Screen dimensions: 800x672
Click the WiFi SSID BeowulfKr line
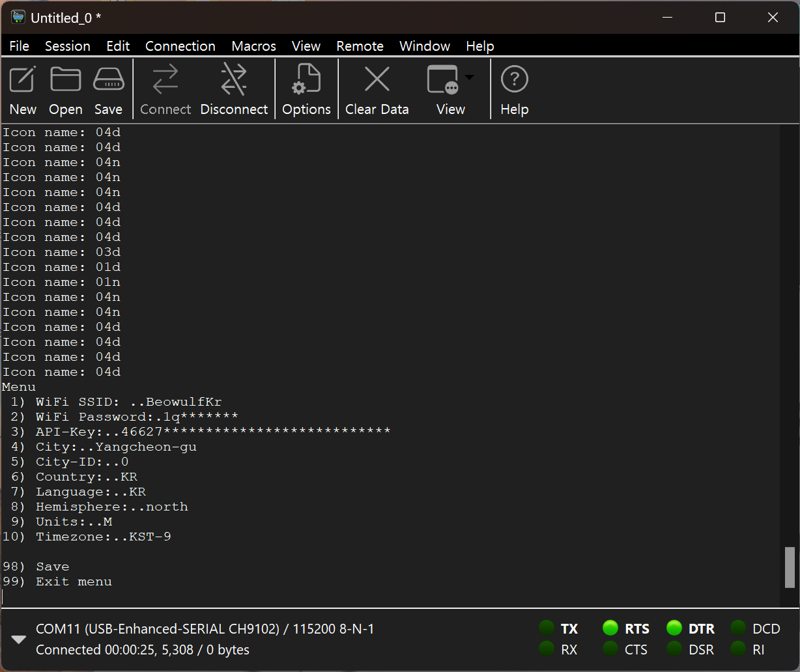point(117,402)
